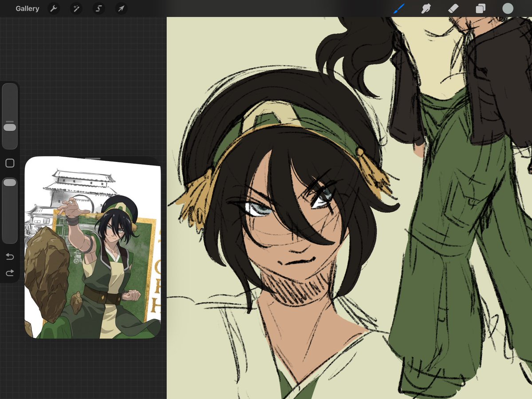
Task: Undo the last stroke
Action: (x=10, y=257)
